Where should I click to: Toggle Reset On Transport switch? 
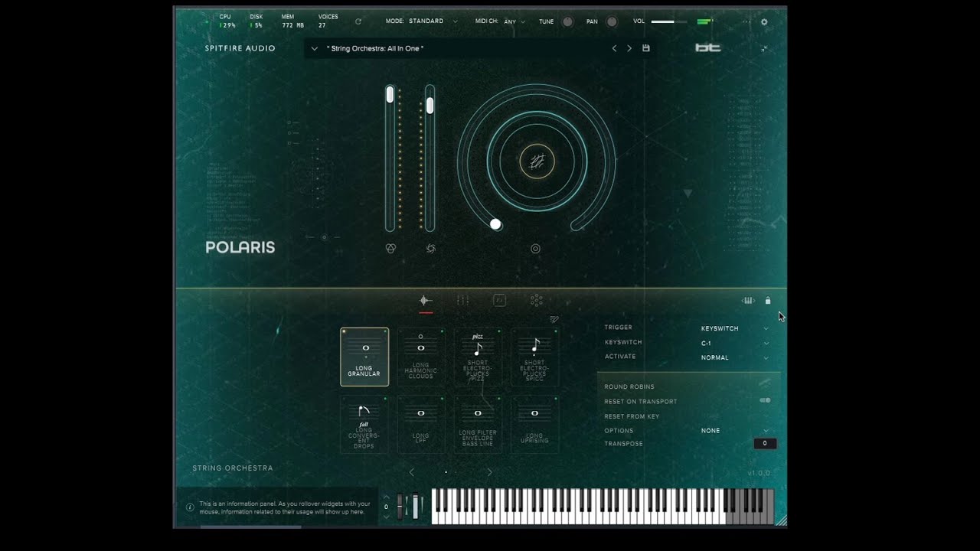coord(765,400)
